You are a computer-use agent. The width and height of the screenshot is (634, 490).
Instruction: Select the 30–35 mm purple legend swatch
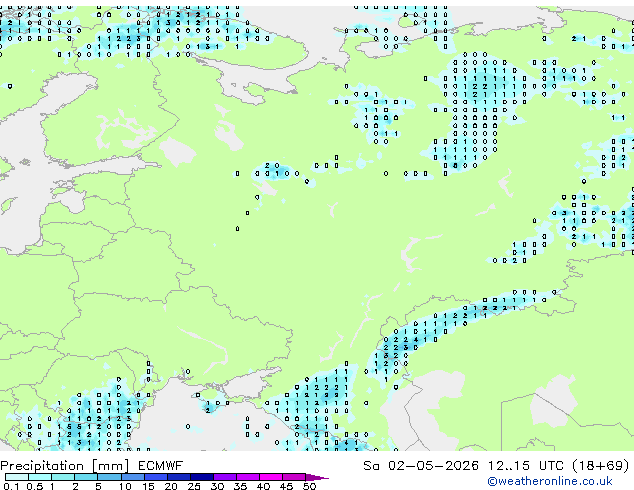(x=224, y=477)
